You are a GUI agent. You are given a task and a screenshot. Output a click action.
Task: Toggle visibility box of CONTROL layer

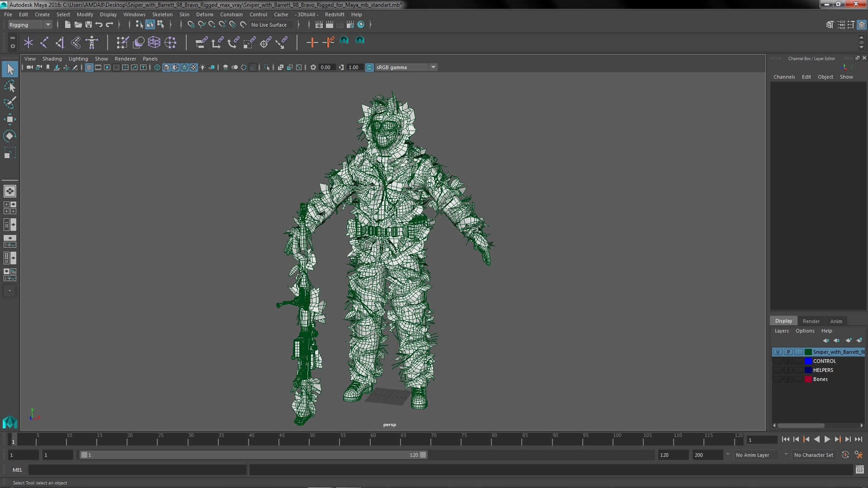click(x=778, y=361)
